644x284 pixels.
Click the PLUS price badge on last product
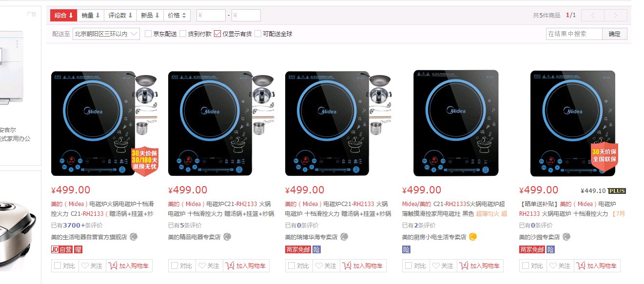point(617,191)
